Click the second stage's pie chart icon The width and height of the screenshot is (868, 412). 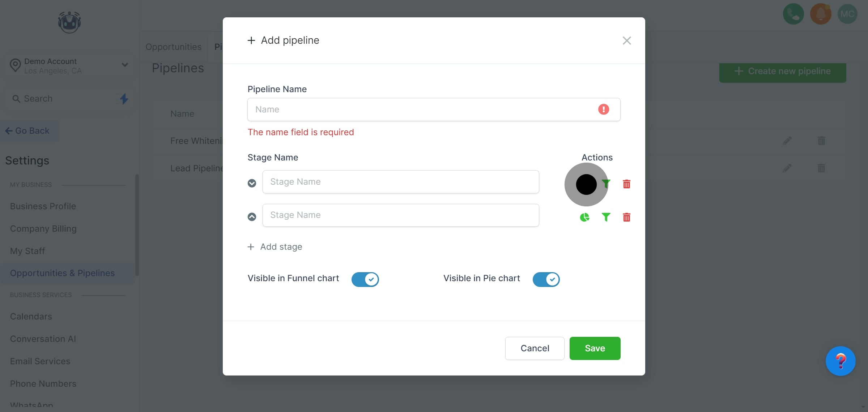pyautogui.click(x=584, y=217)
